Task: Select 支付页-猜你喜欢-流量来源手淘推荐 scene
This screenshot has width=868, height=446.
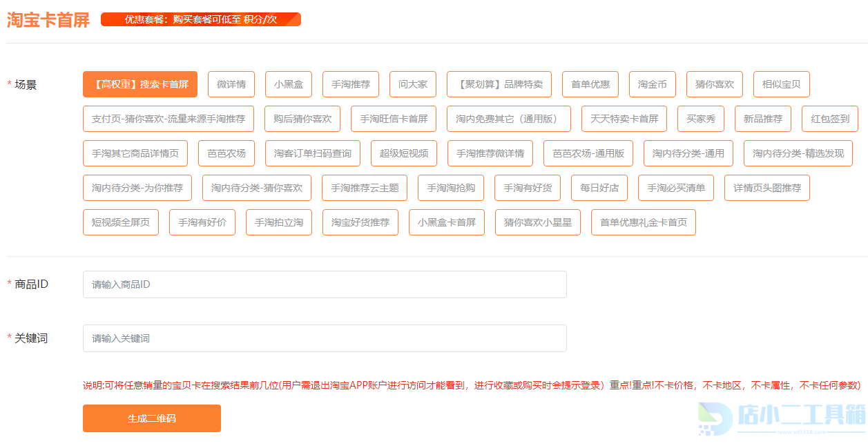Action: (168, 119)
